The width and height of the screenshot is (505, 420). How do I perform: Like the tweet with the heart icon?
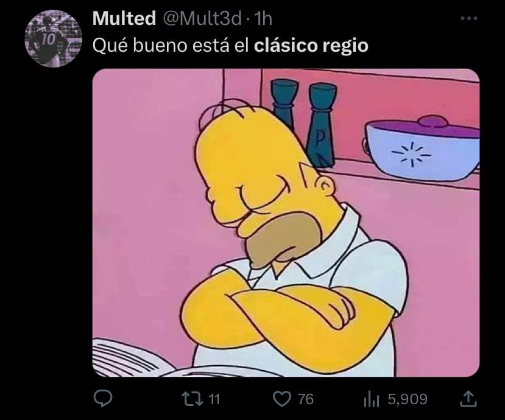pos(282,399)
